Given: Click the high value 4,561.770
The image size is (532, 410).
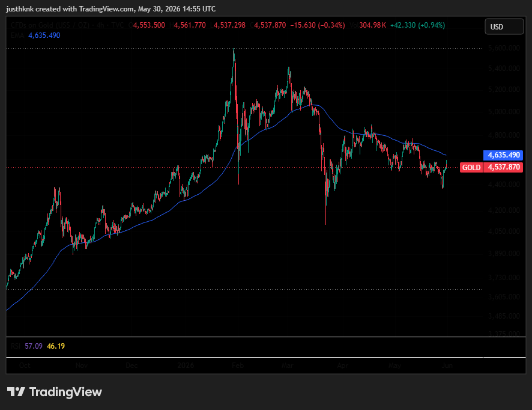Looking at the screenshot, I should point(190,25).
